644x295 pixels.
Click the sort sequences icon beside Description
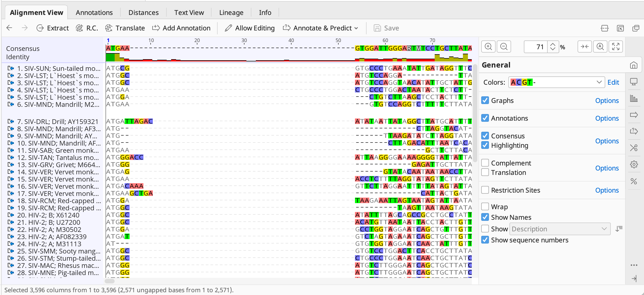pyautogui.click(x=619, y=229)
